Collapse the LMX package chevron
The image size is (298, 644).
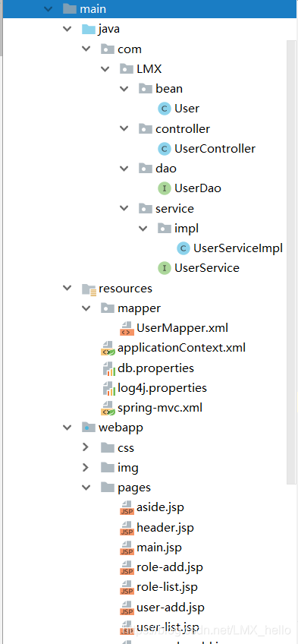[x=105, y=69]
